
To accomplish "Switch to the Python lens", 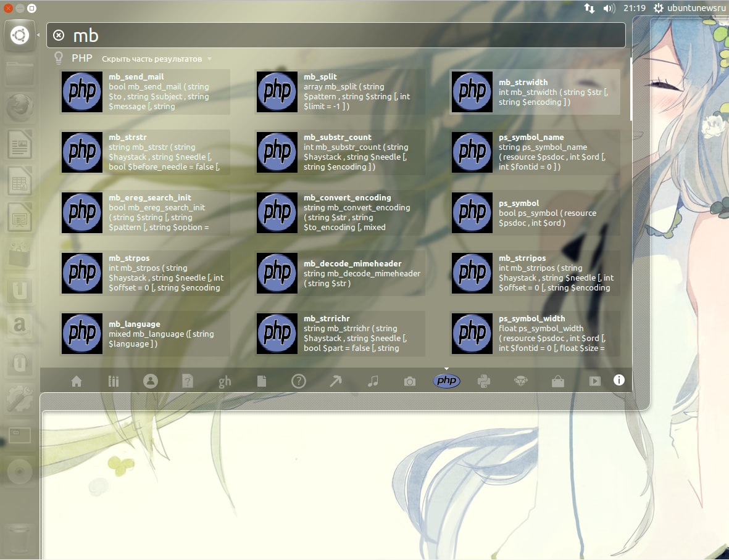I will 483,381.
